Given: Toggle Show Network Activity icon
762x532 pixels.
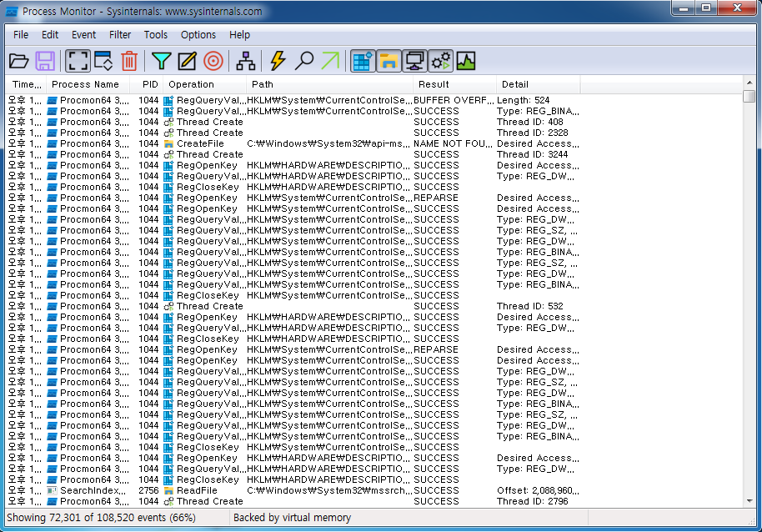Looking at the screenshot, I should (414, 61).
